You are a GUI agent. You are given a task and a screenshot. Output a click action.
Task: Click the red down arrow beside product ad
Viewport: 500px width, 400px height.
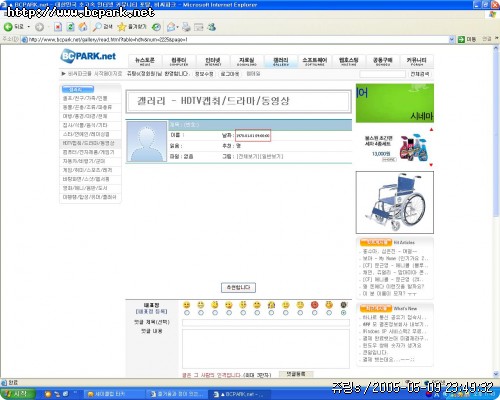(431, 165)
